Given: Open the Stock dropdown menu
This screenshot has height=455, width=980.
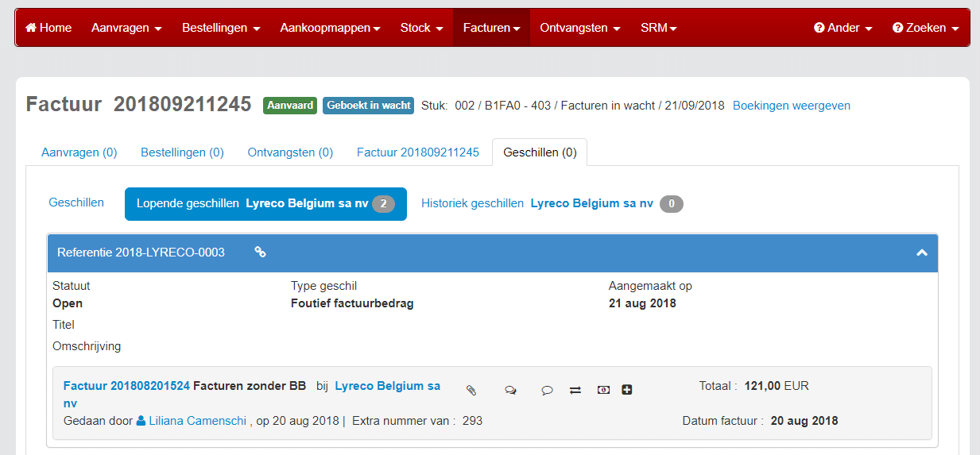Looking at the screenshot, I should coord(421,28).
